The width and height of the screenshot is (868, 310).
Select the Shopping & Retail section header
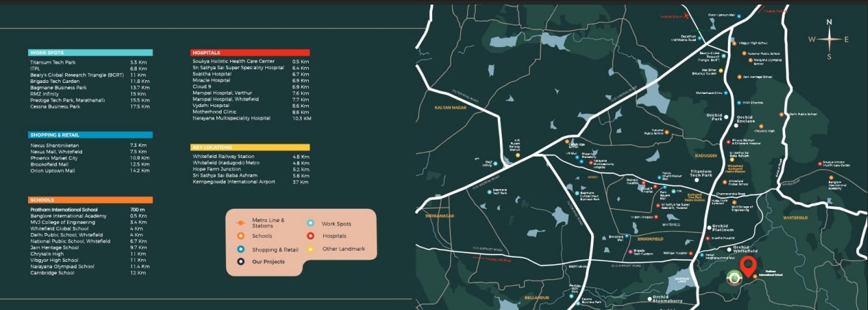coord(91,135)
